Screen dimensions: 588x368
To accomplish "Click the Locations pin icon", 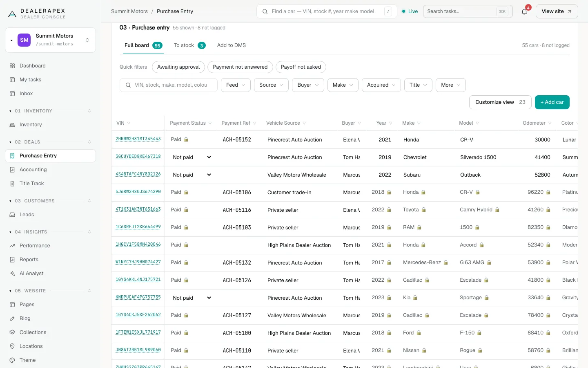I will click(x=12, y=346).
